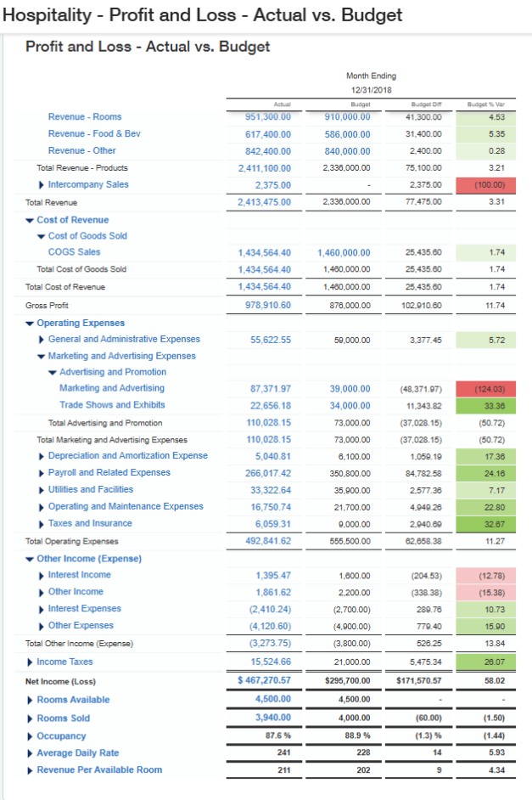Open the COGS Sales account detail
This screenshot has width=532, height=800.
[75, 253]
